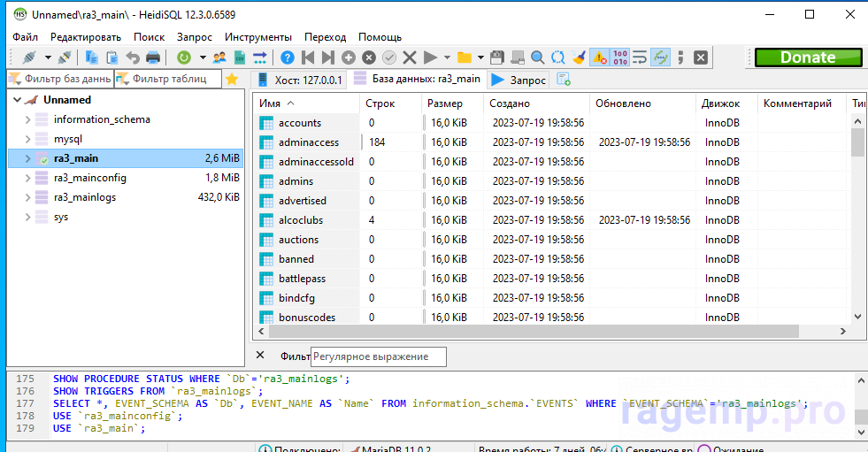The width and height of the screenshot is (868, 452).
Task: Sort by the Размер column header
Action: tap(452, 103)
